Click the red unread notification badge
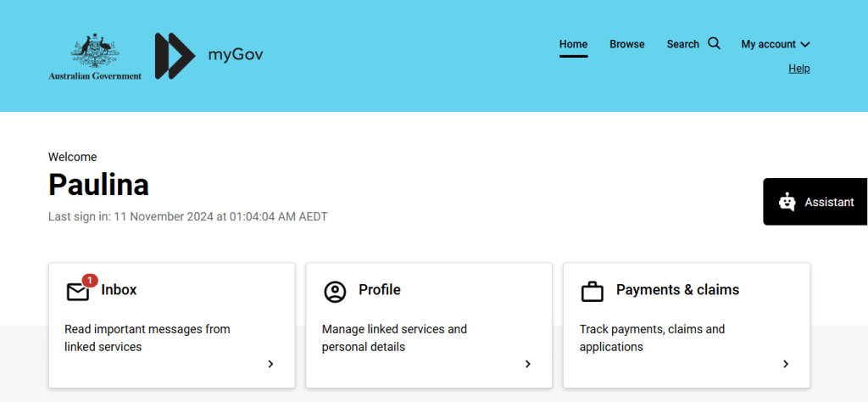The width and height of the screenshot is (868, 402). click(90, 280)
